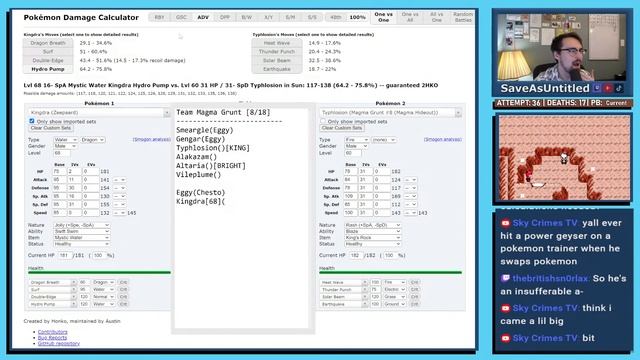
Task: Open Typhlosion's Item dropdown showing King's Rock
Action: pos(372,238)
